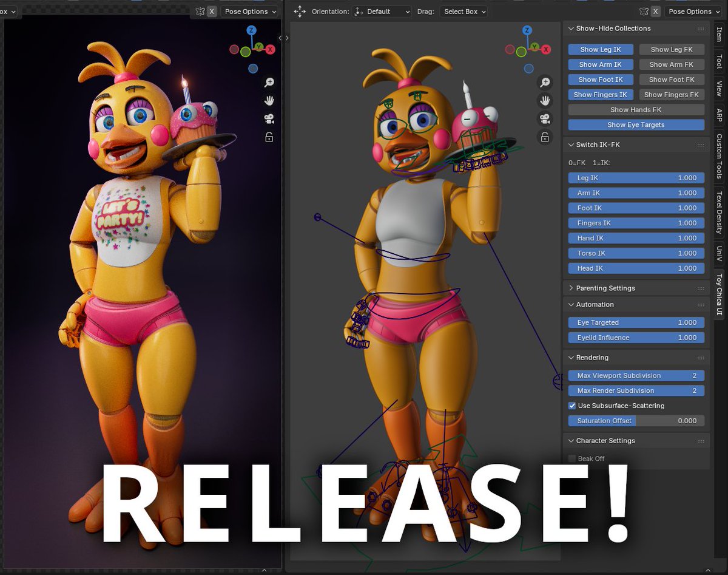Image resolution: width=728 pixels, height=575 pixels.
Task: Toggle Show Arm FK
Action: point(671,64)
